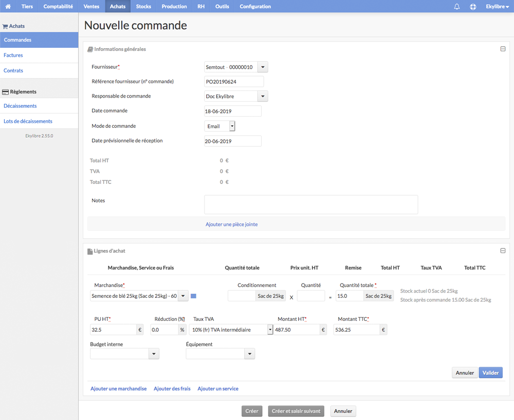The width and height of the screenshot is (514, 420).
Task: Expand the Équipement dropdown
Action: (x=249, y=354)
